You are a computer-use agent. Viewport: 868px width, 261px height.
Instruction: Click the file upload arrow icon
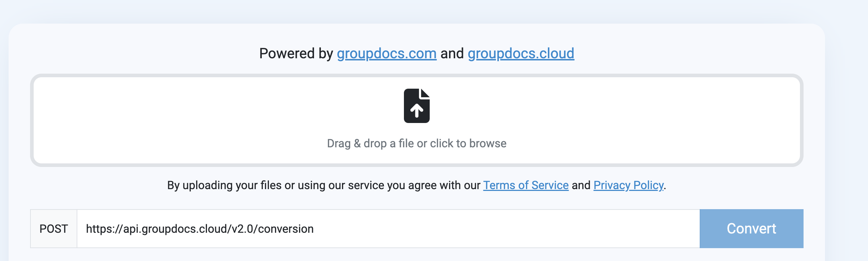click(417, 106)
